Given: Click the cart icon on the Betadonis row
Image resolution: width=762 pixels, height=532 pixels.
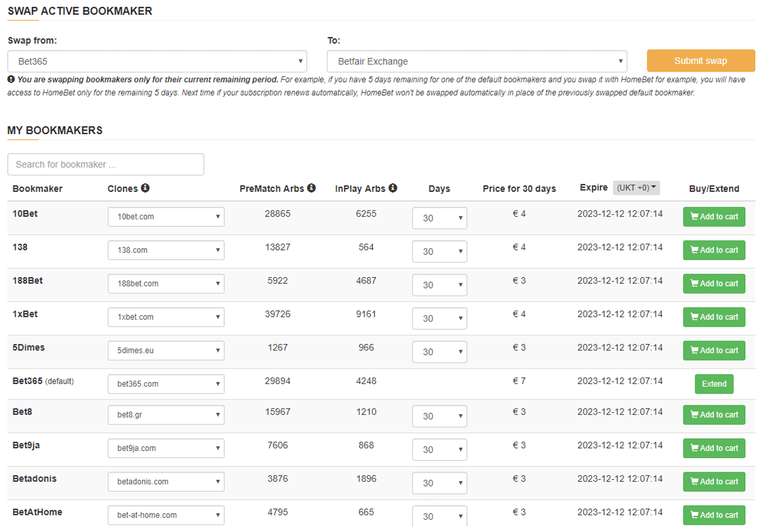Looking at the screenshot, I should click(695, 481).
